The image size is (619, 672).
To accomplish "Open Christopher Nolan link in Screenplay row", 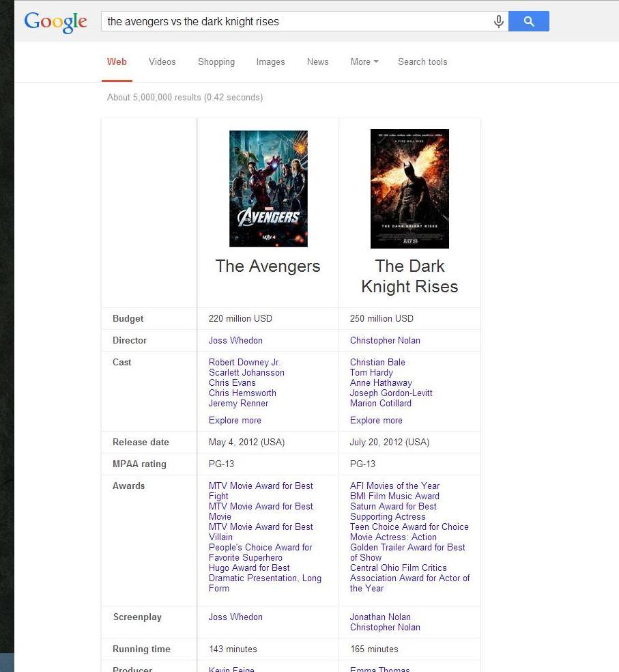I will point(385,628).
